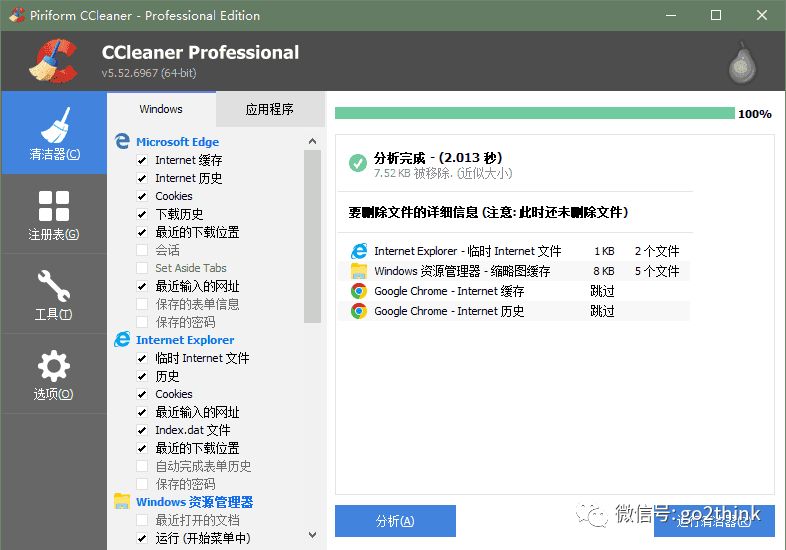Uncheck Internet Explorer 历史 checkbox
The width and height of the screenshot is (786, 550).
[x=142, y=377]
